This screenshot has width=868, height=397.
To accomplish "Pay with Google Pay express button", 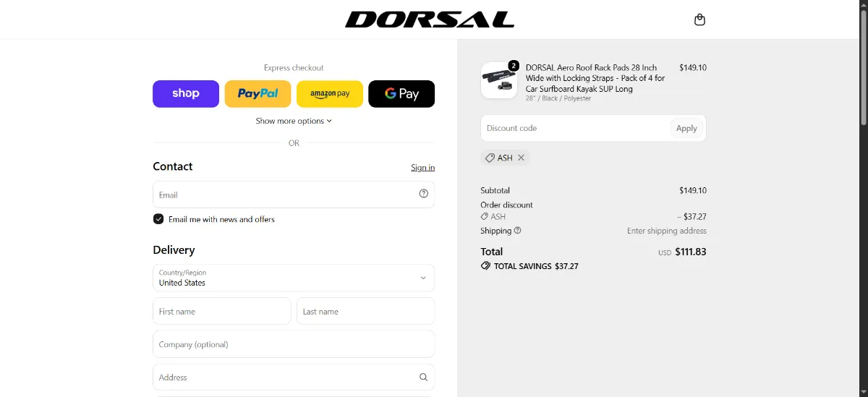I will [401, 94].
